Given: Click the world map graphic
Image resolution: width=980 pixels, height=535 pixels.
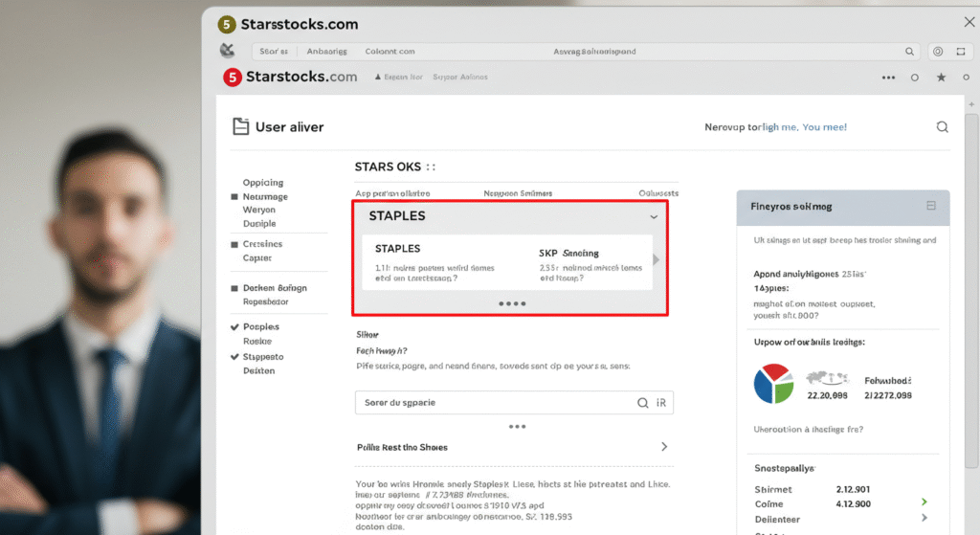Looking at the screenshot, I should pos(826,377).
